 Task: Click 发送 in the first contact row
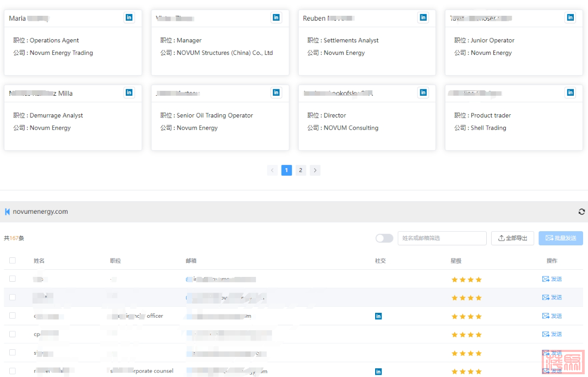tap(552, 279)
